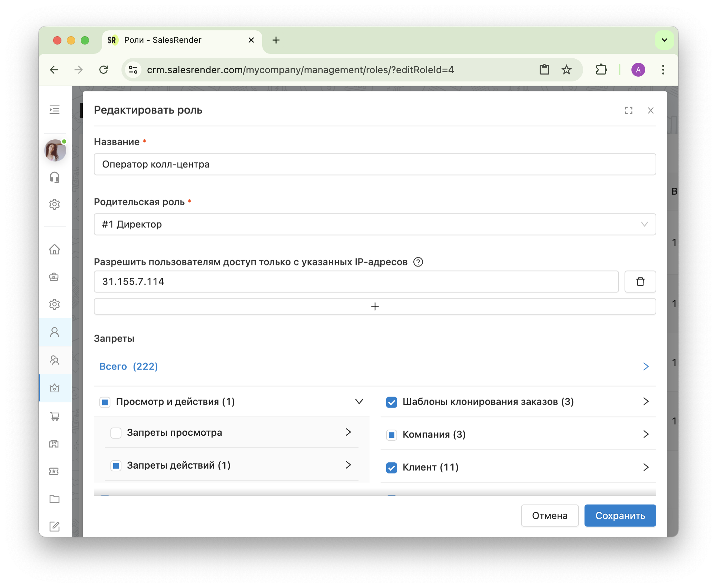Open the user groups icon in sidebar
This screenshot has width=717, height=588.
tap(55, 360)
